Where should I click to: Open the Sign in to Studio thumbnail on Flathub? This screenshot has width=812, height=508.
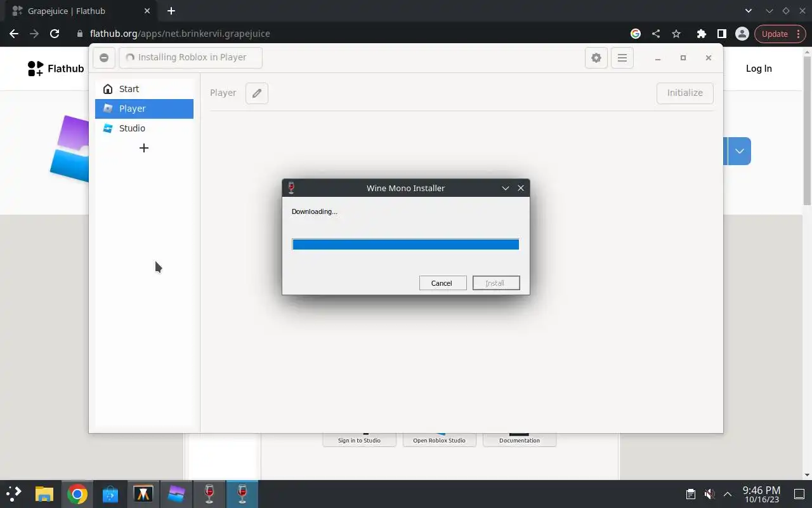pos(359,440)
